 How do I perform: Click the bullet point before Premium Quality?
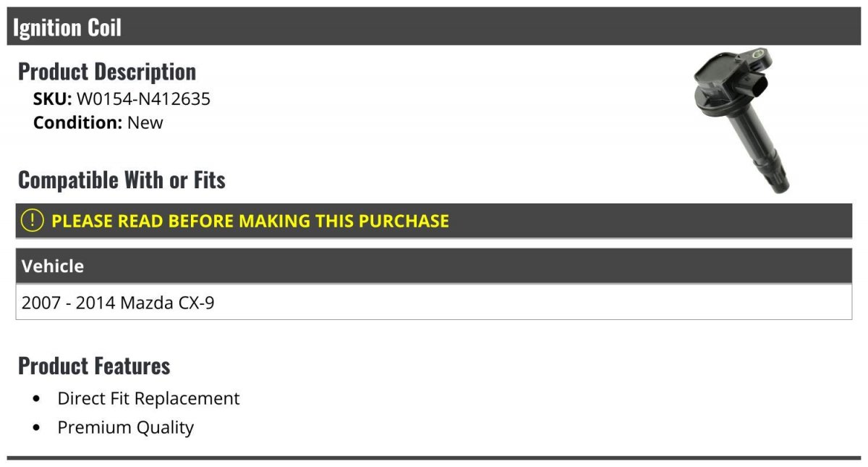(x=37, y=428)
